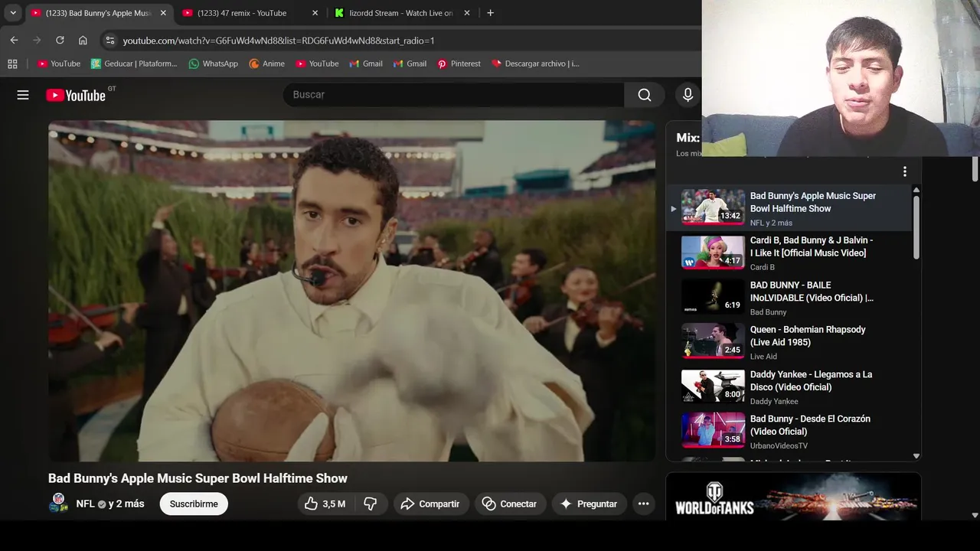This screenshot has width=980, height=551.
Task: Open the Mix playlist three-dot options
Action: [x=904, y=171]
